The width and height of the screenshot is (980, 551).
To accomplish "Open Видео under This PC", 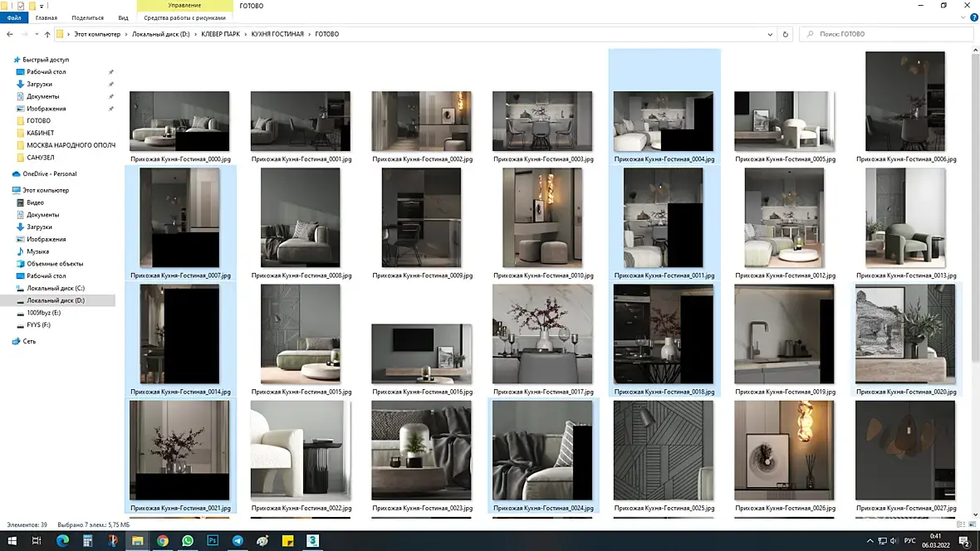I will click(35, 203).
